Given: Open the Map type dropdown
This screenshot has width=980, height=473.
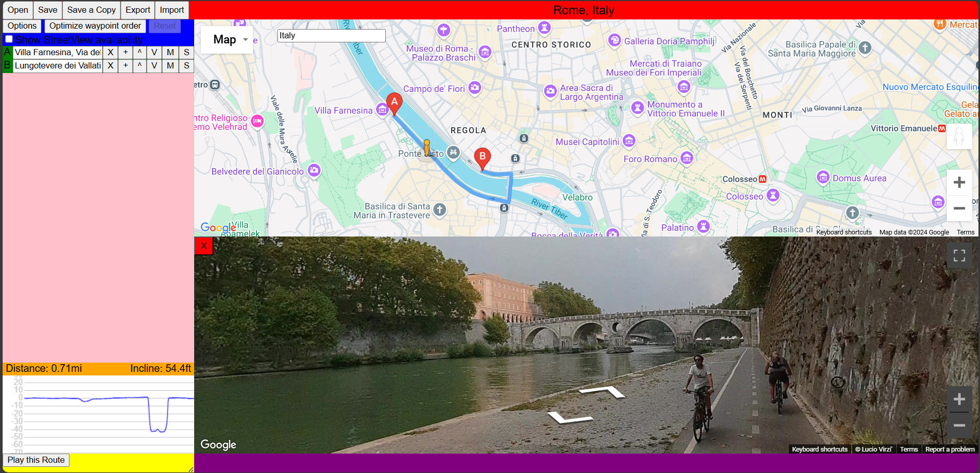Looking at the screenshot, I should click(x=227, y=39).
